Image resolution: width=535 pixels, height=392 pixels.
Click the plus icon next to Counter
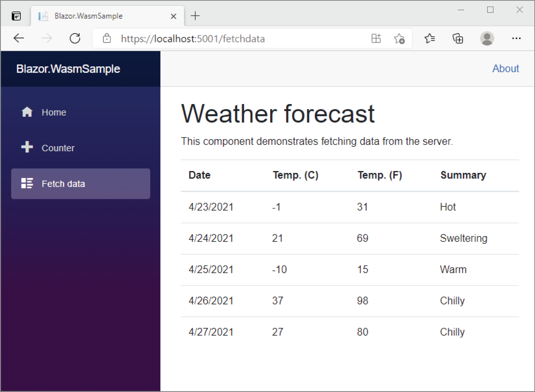tap(27, 147)
